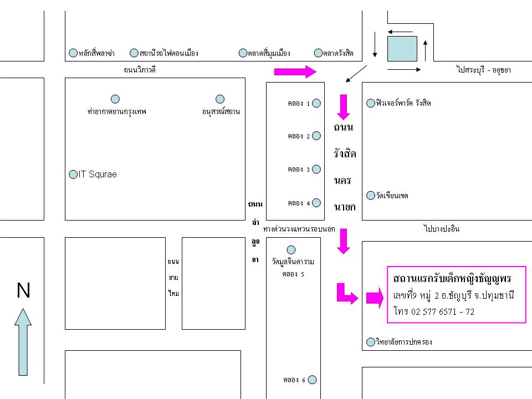Click the อนุสรณ์สถาน text label

pyautogui.click(x=221, y=111)
